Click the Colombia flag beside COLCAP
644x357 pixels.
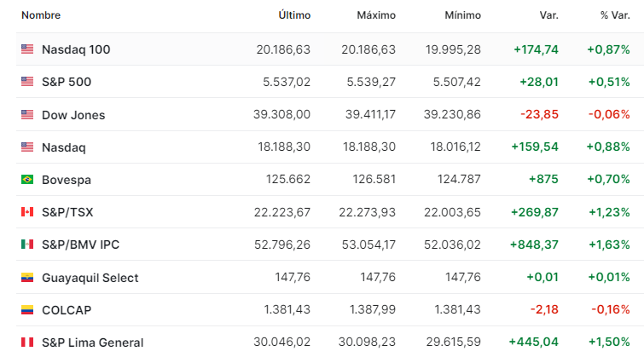[x=27, y=310]
